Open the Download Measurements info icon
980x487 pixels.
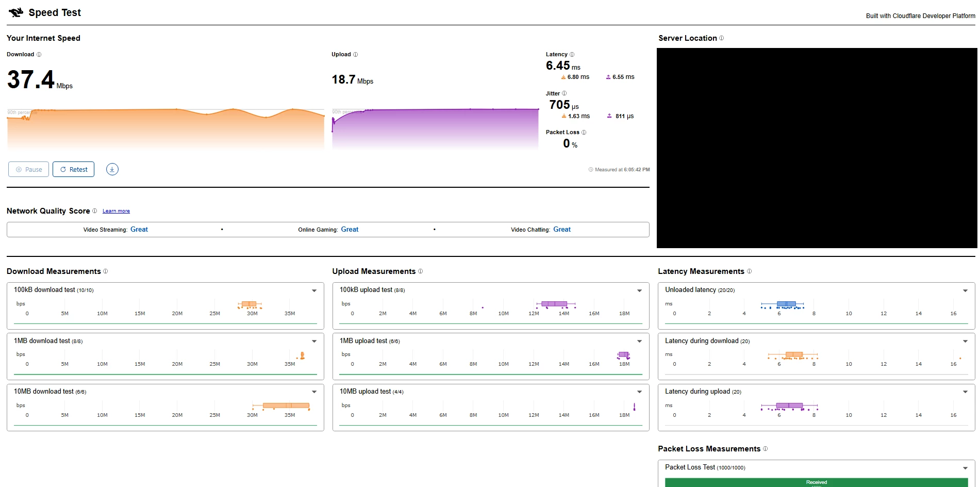point(105,271)
